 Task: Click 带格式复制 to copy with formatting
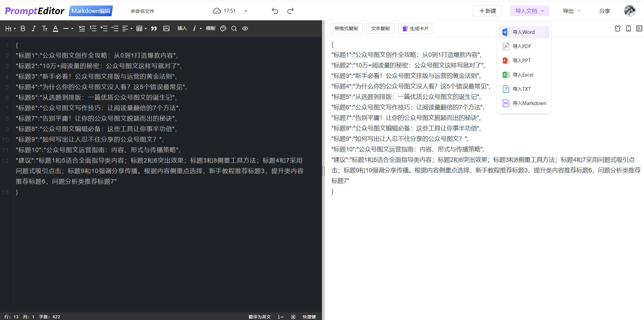[x=346, y=28]
